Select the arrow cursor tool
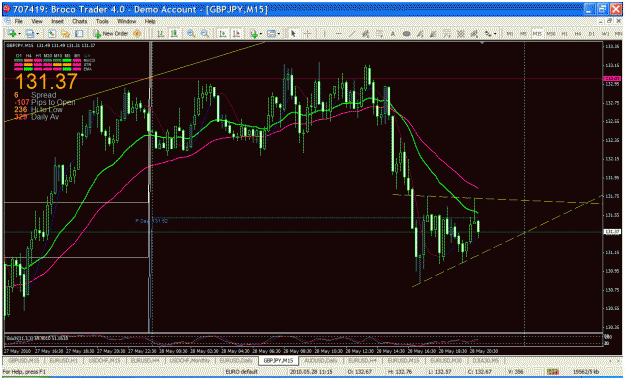The width and height of the screenshot is (625, 378). (293, 34)
